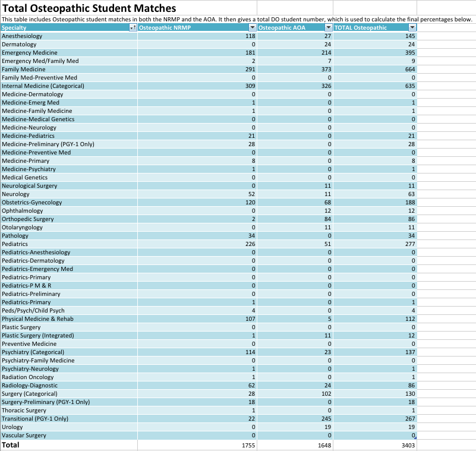Select AOA grand total value 1648
Screen dimensions: 476x451
coord(324,445)
